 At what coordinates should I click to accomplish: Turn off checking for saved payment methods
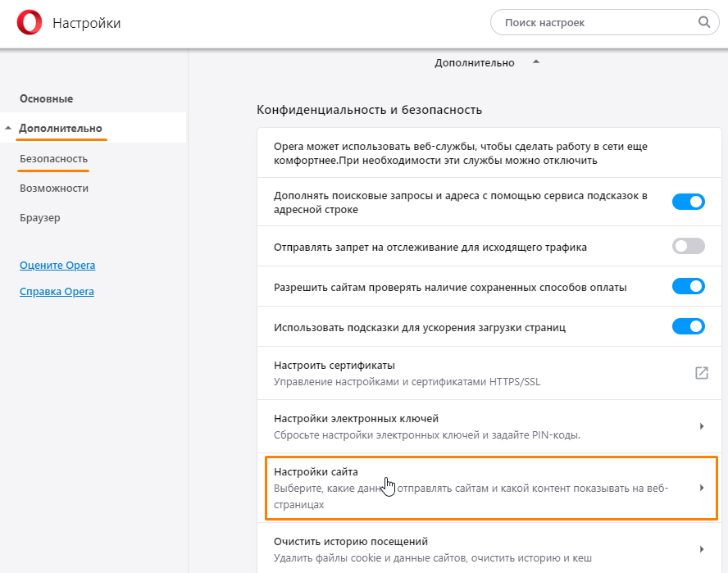(688, 286)
